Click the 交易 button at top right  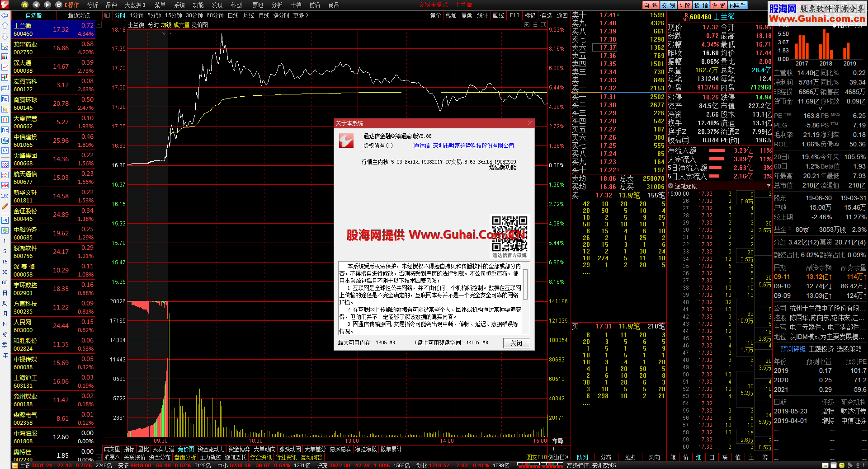668,5
